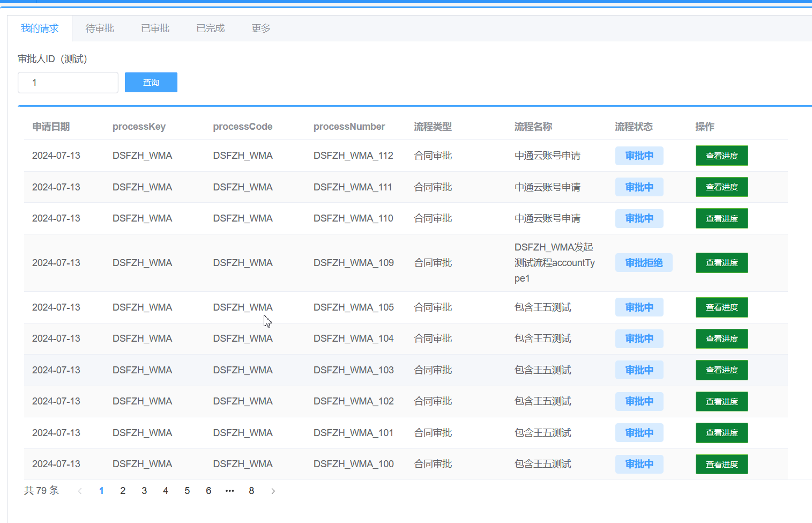812x523 pixels.
Task: Click the 流程名称 column header
Action: click(533, 127)
